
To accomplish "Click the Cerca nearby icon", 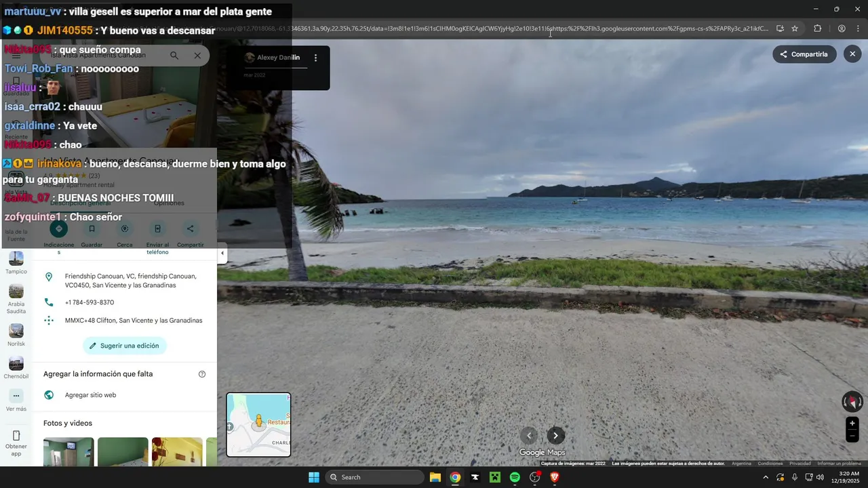I will pyautogui.click(x=125, y=229).
